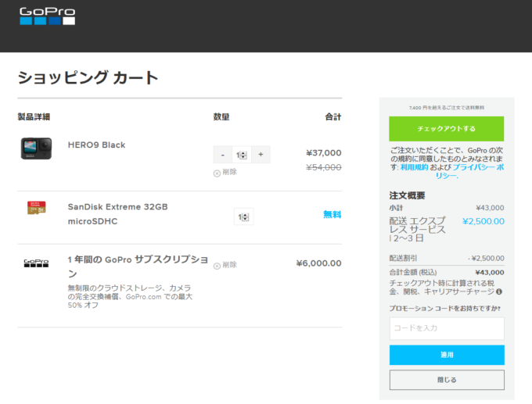Remove HERO9 Black via 削除 link
Viewport: 532px width, 404px height.
point(225,173)
